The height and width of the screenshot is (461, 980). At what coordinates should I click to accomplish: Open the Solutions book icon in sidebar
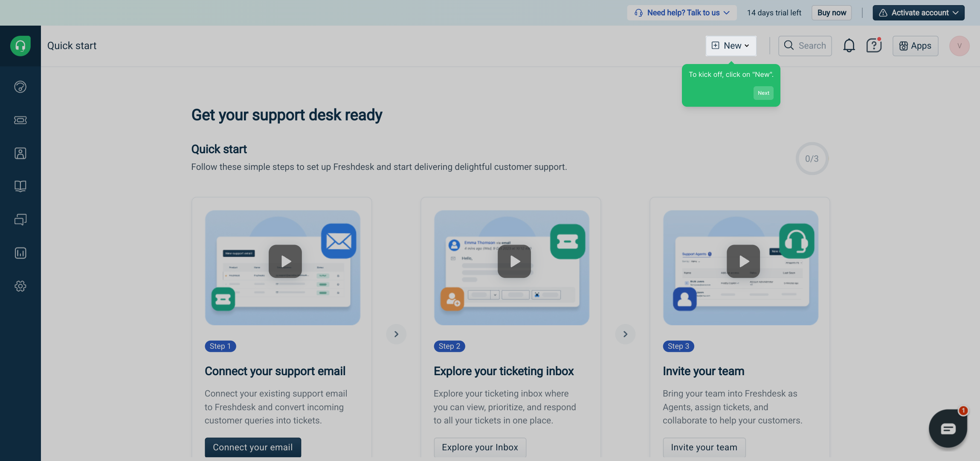pyautogui.click(x=20, y=186)
